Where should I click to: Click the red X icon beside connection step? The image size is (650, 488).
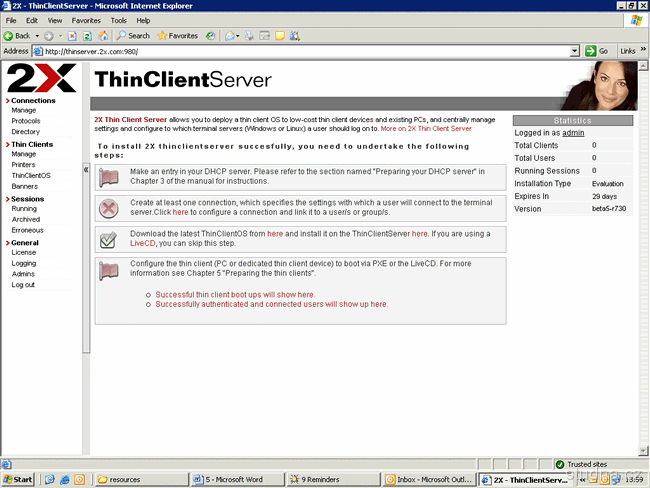[109, 209]
